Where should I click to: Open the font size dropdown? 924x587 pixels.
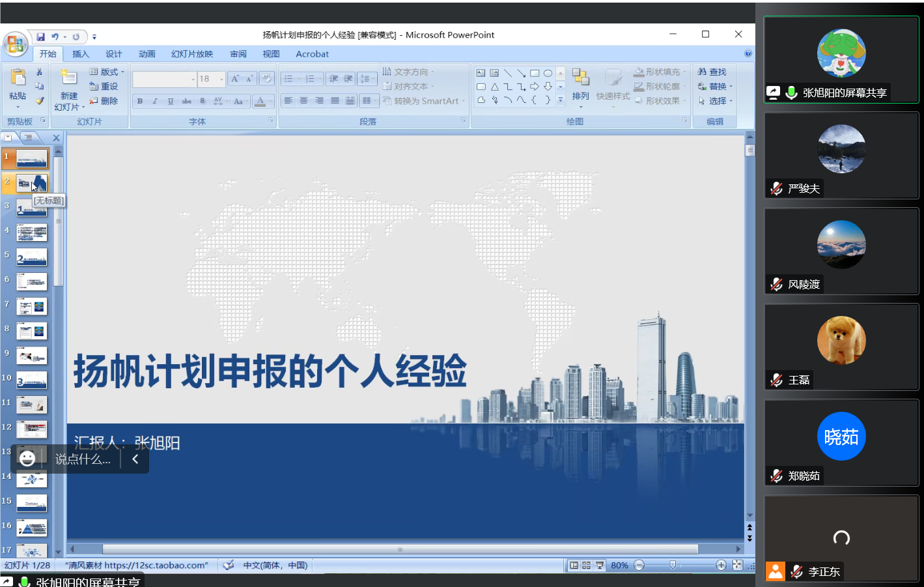coord(221,79)
